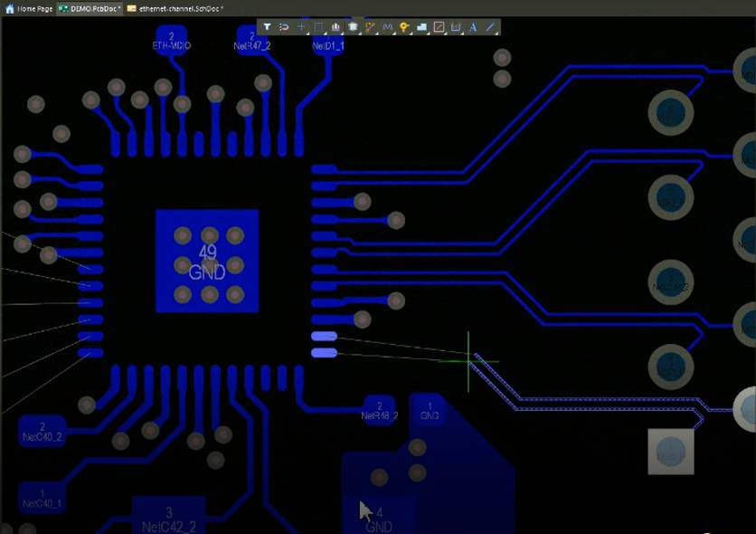Expand the line tool dropdown arrow
The height and width of the screenshot is (534, 756).
496,34
